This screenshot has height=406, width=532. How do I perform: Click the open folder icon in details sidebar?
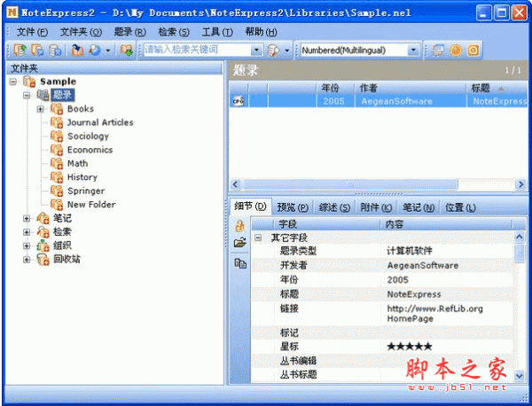coord(240,242)
